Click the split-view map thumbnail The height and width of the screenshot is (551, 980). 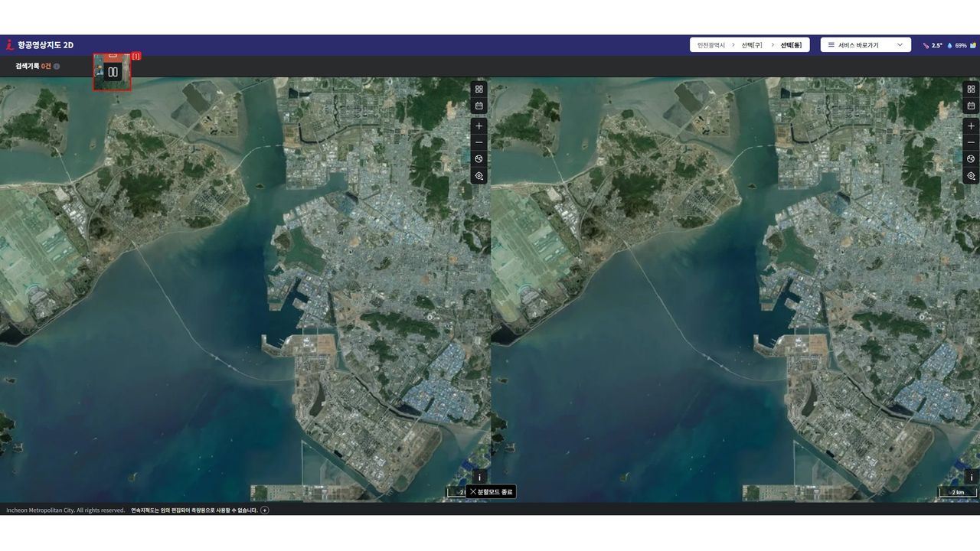113,72
